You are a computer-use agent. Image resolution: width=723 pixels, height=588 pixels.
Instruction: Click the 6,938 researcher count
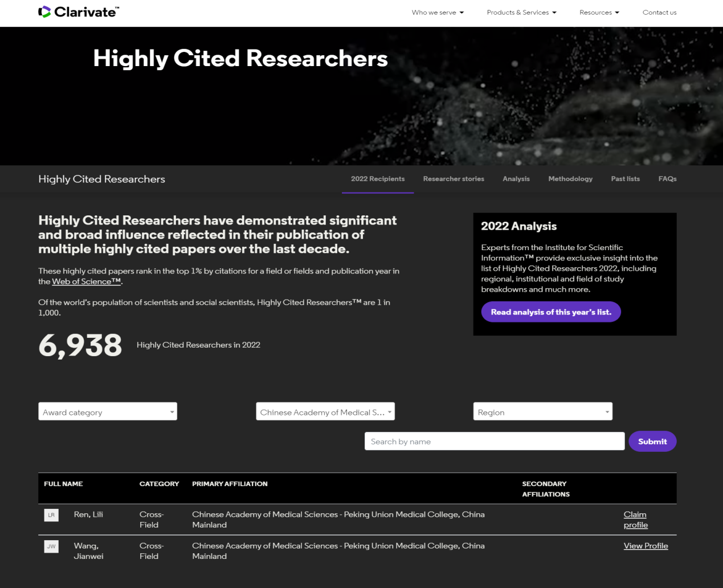pyautogui.click(x=80, y=345)
